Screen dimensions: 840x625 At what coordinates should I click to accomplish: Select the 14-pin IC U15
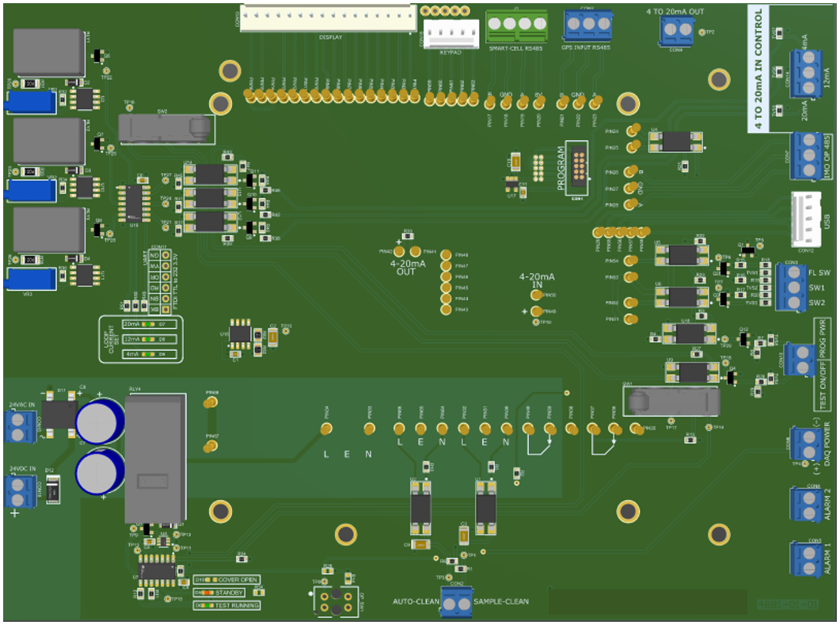coord(134,203)
